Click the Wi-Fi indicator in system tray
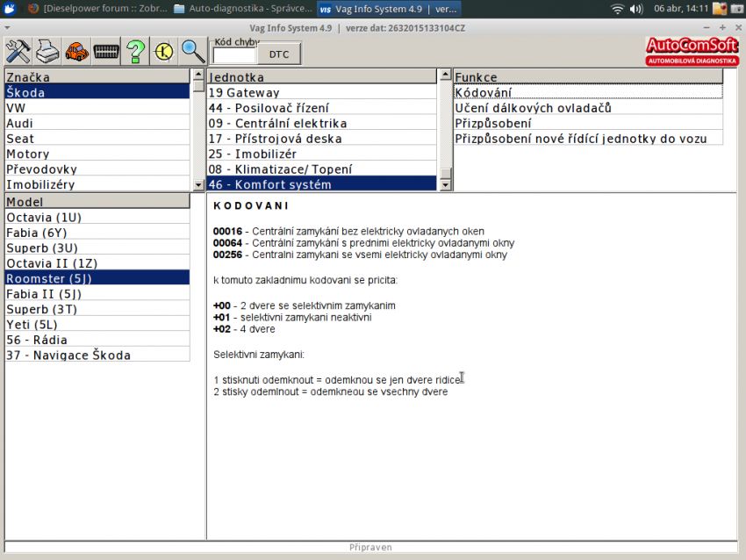The height and width of the screenshot is (560, 746). (618, 9)
